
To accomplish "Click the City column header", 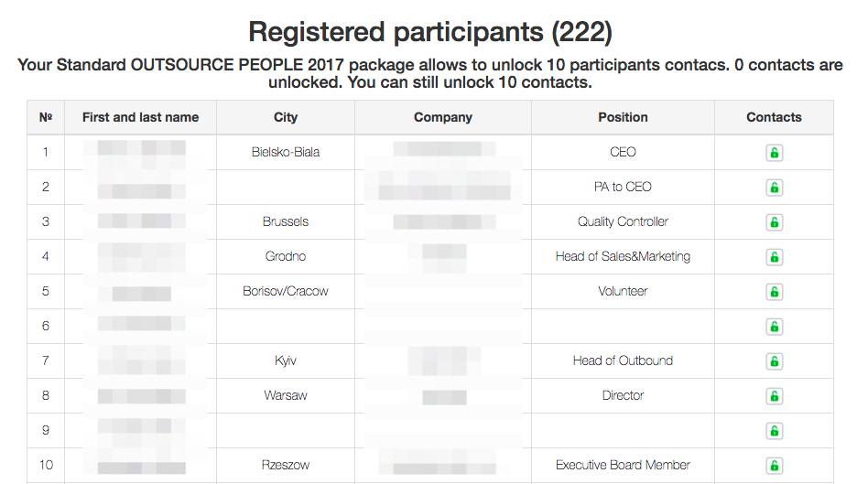I will pyautogui.click(x=286, y=117).
